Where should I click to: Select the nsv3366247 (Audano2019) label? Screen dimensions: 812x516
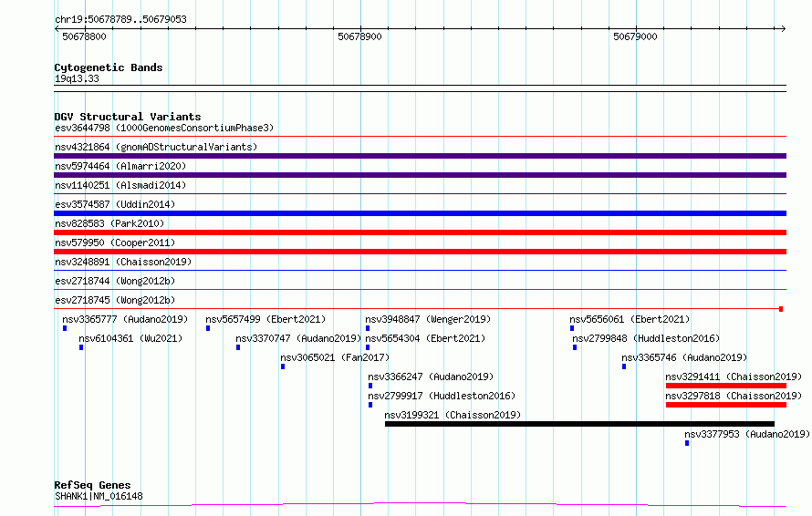click(x=431, y=377)
